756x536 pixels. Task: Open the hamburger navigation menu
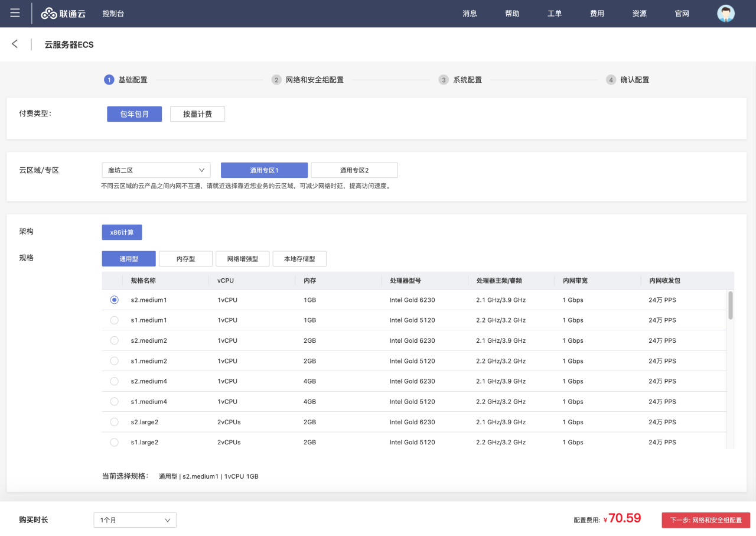pos(15,13)
